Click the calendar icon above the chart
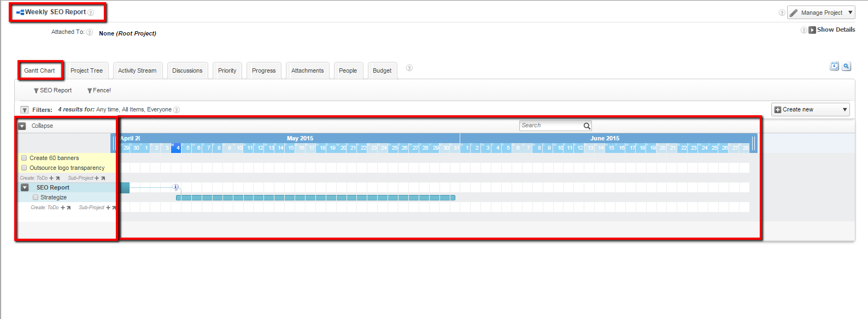Screen dimensions: 868x319 [834, 66]
